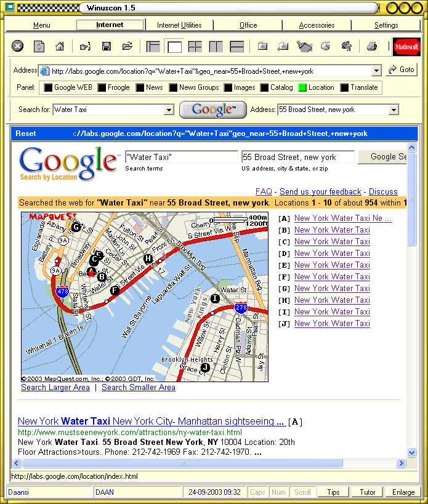Click map marker F on the map

(115, 291)
